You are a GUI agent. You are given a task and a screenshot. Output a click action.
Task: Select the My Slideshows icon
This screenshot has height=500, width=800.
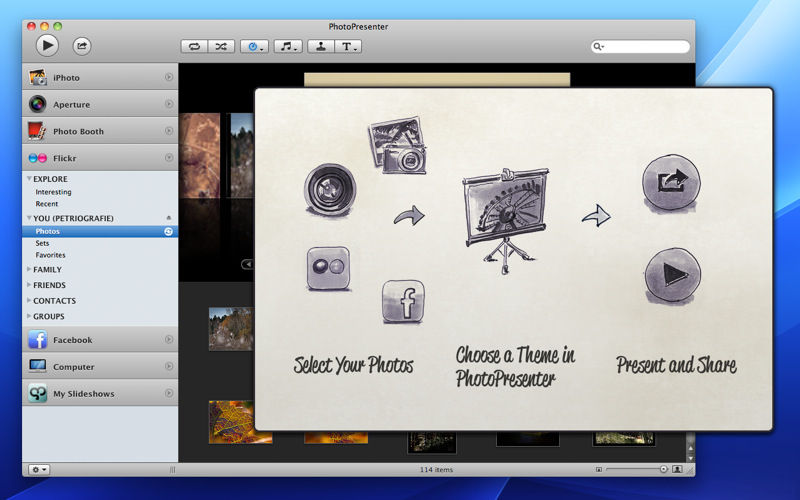[38, 393]
